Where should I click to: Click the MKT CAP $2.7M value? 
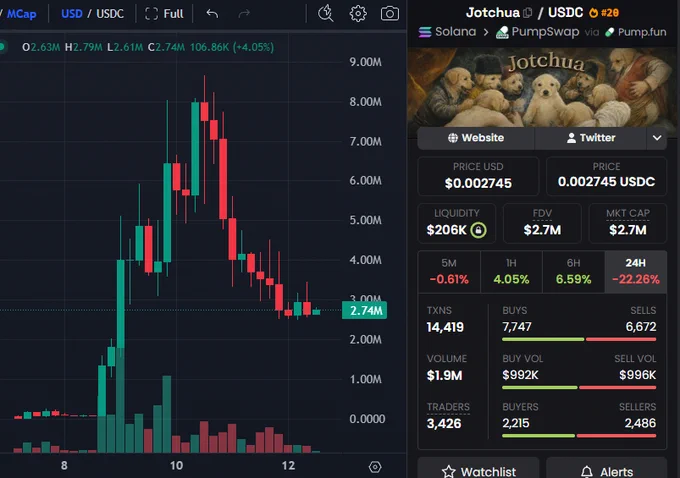point(628,230)
